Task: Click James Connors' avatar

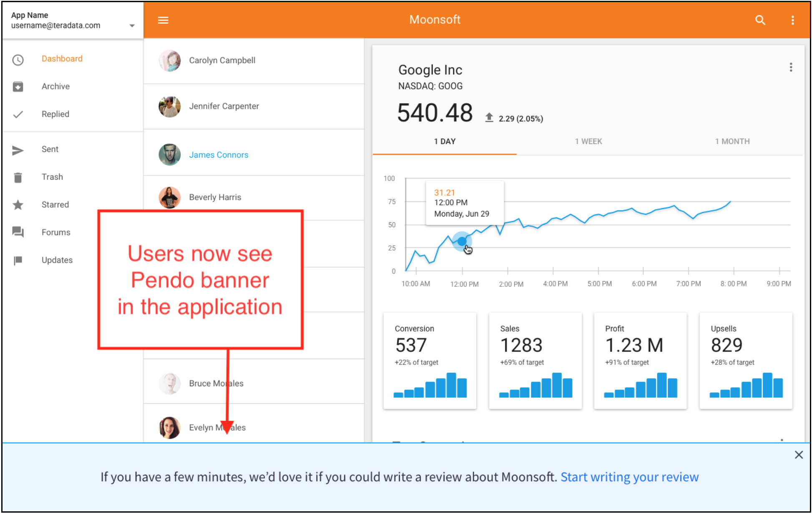Action: (x=169, y=155)
